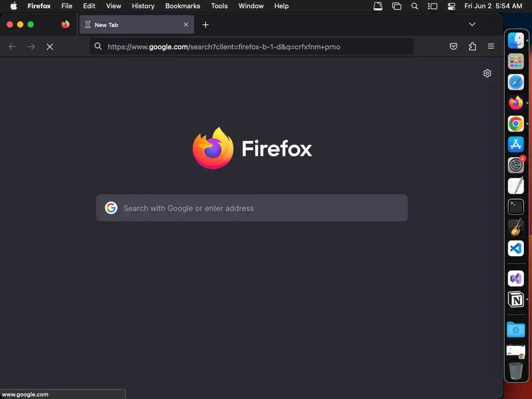The height and width of the screenshot is (399, 532).
Task: Launch Notion from the Dock
Action: point(516,300)
